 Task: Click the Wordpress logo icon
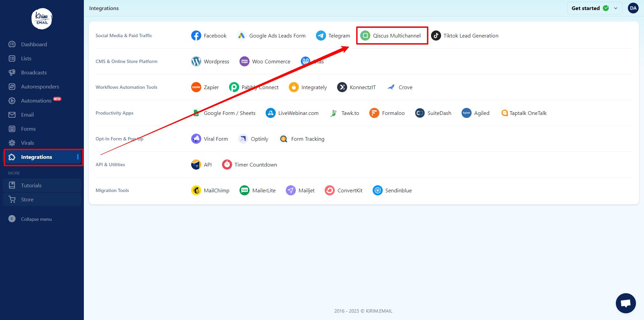tap(196, 61)
